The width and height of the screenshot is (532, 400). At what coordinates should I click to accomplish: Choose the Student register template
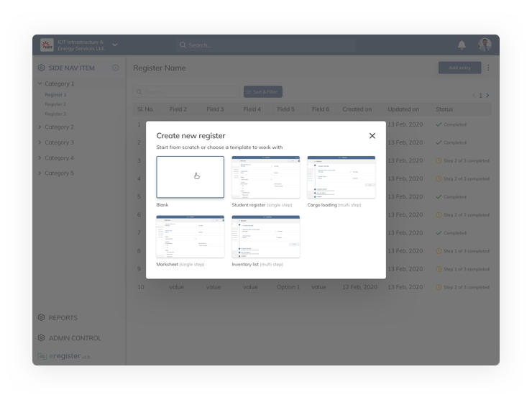tap(266, 177)
